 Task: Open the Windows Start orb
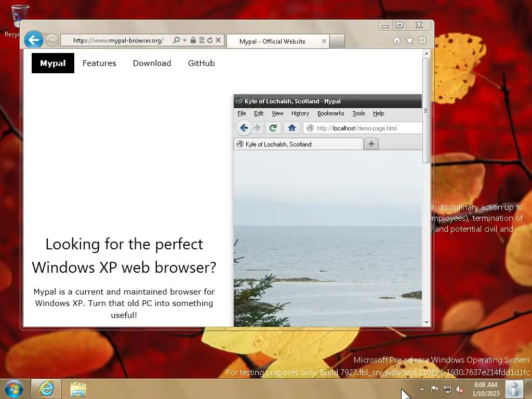pyautogui.click(x=14, y=389)
